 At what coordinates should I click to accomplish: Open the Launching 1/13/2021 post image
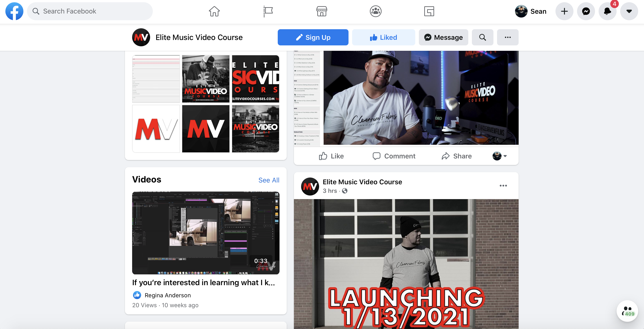coord(406,264)
